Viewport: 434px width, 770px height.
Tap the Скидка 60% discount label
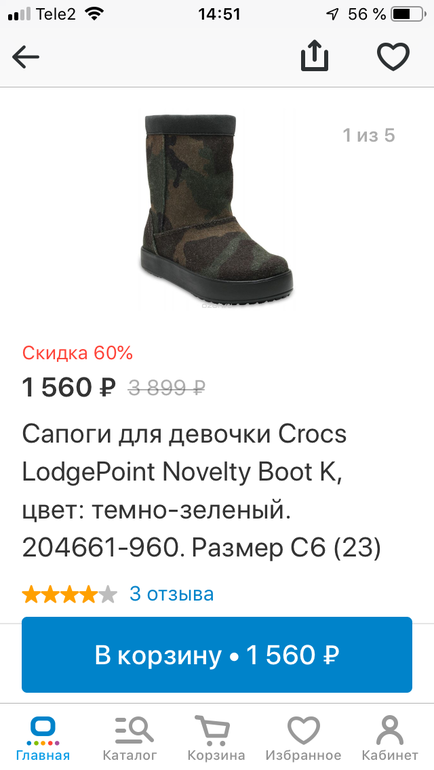[78, 353]
